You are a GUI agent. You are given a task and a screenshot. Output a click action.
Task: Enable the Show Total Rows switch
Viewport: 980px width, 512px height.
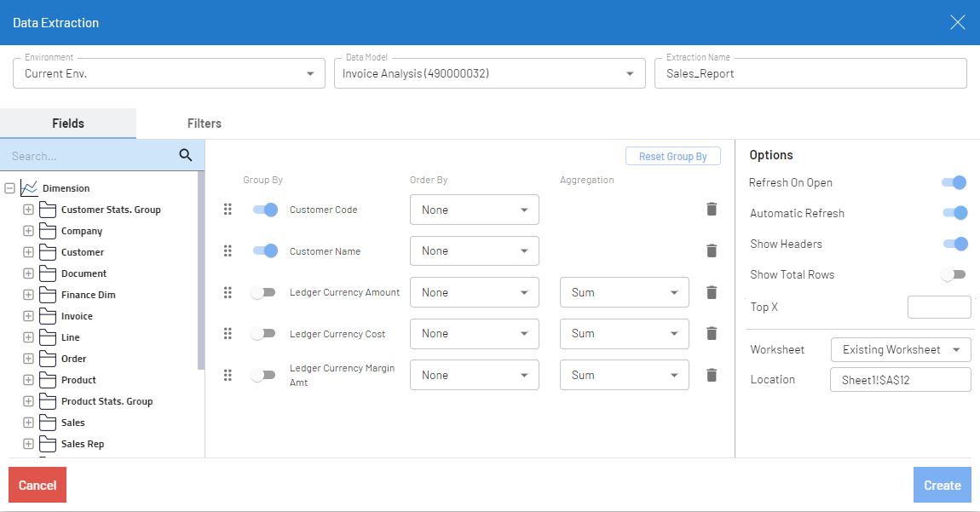pos(954,274)
